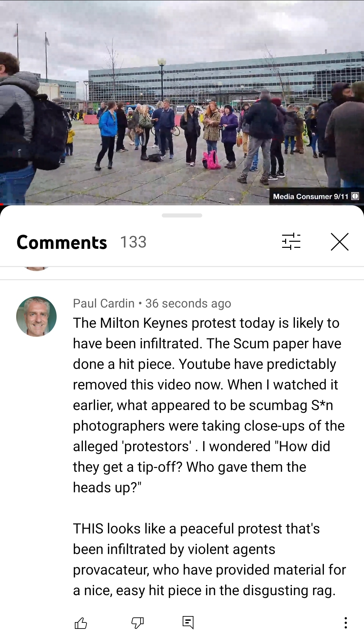Tap the comments sheet drag handle

(182, 215)
